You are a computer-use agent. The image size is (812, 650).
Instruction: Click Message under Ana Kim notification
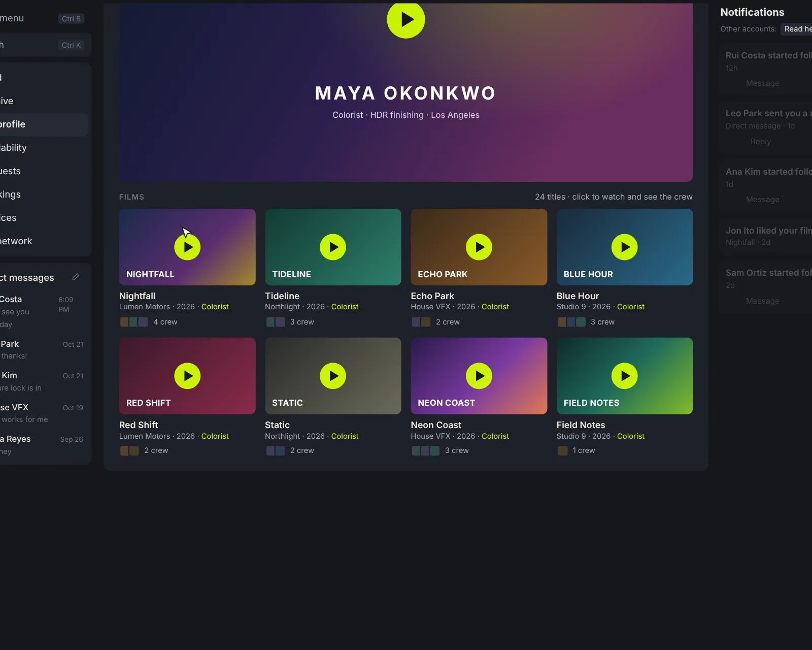(762, 200)
